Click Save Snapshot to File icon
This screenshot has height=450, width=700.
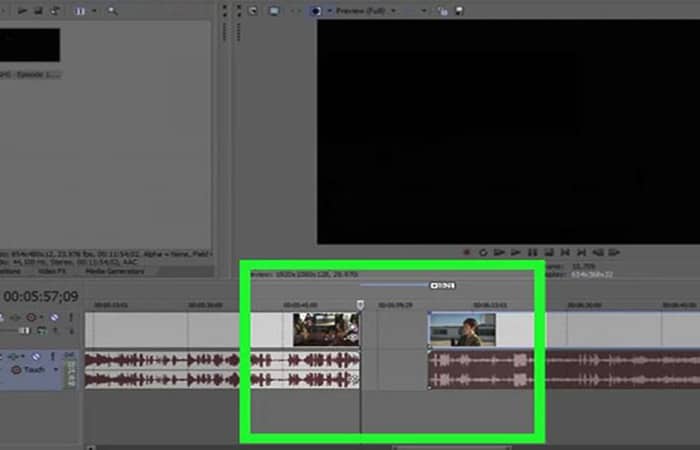click(x=459, y=11)
